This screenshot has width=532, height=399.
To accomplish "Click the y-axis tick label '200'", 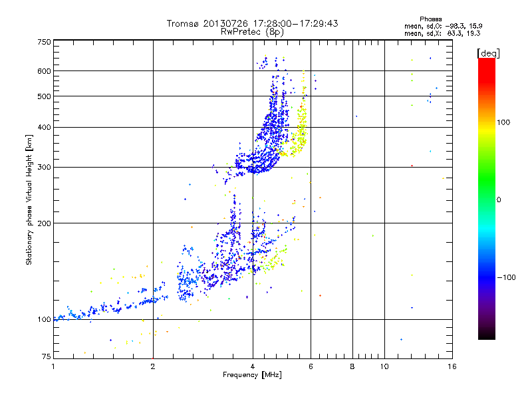I will coord(45,223).
